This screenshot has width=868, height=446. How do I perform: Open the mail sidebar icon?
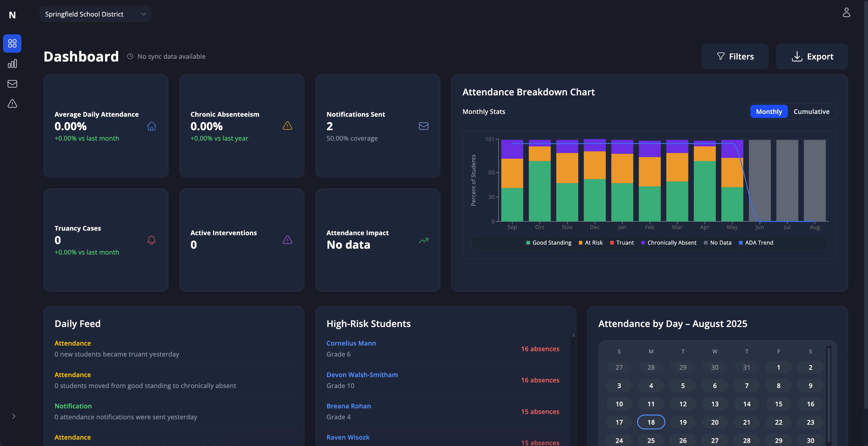(x=12, y=84)
